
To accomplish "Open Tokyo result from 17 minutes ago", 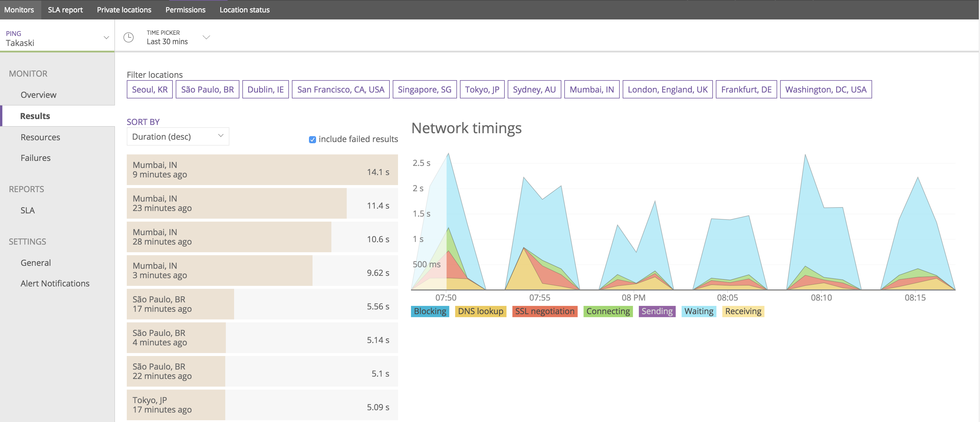I will click(262, 405).
